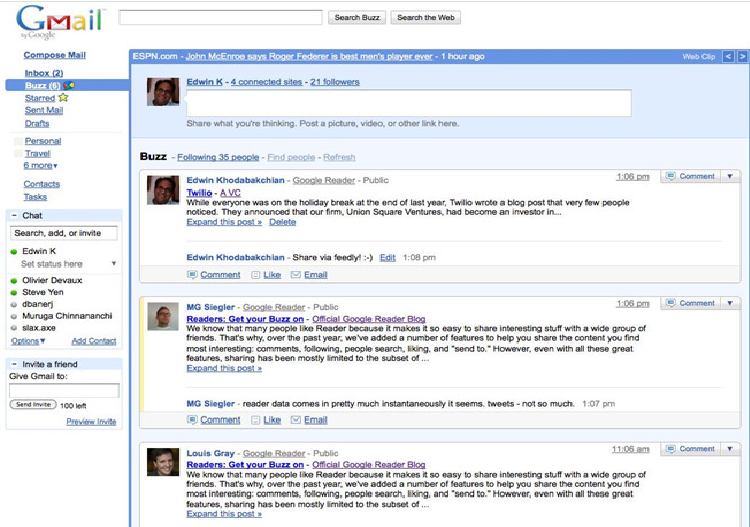Open the Inbox folder
This screenshot has height=527, width=750.
coord(43,73)
